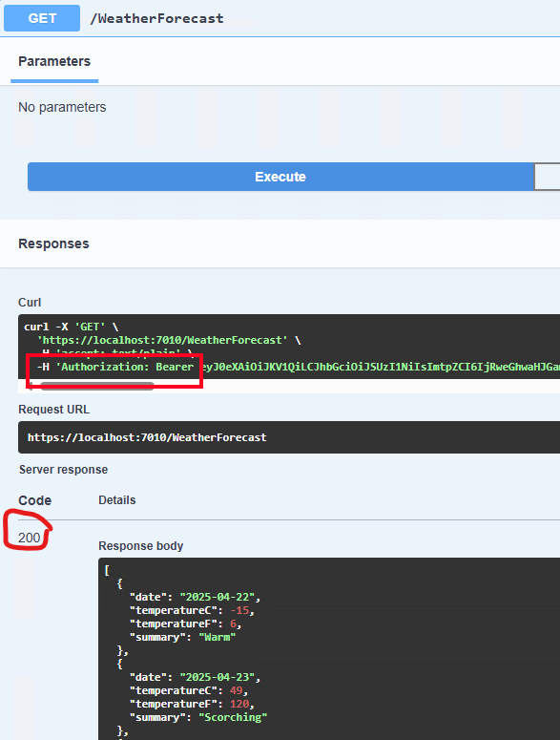The width and height of the screenshot is (560, 740).
Task: Click the temperatureF value 120
Action: [x=239, y=704]
